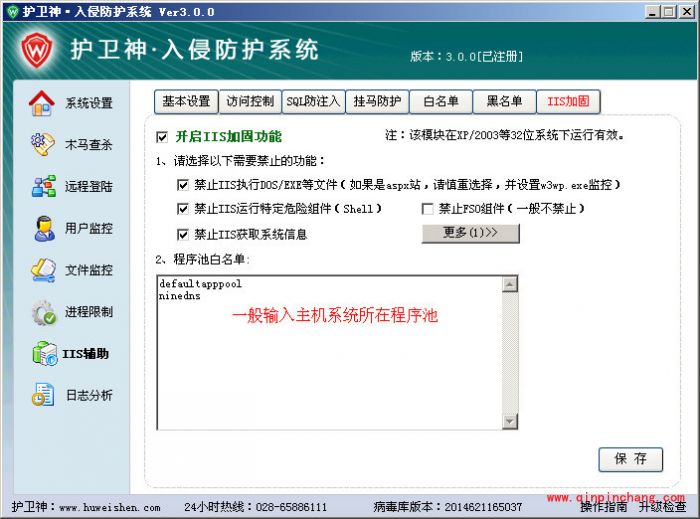Click scrollbar down arrow in whitelist box
The image size is (700, 519).
coord(510,421)
